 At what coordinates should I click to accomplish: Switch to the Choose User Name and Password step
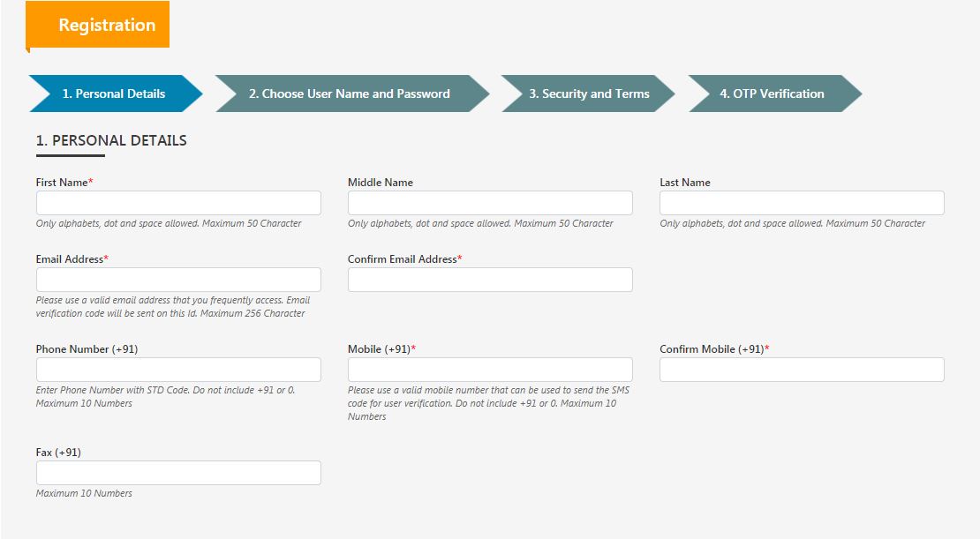[x=349, y=94]
